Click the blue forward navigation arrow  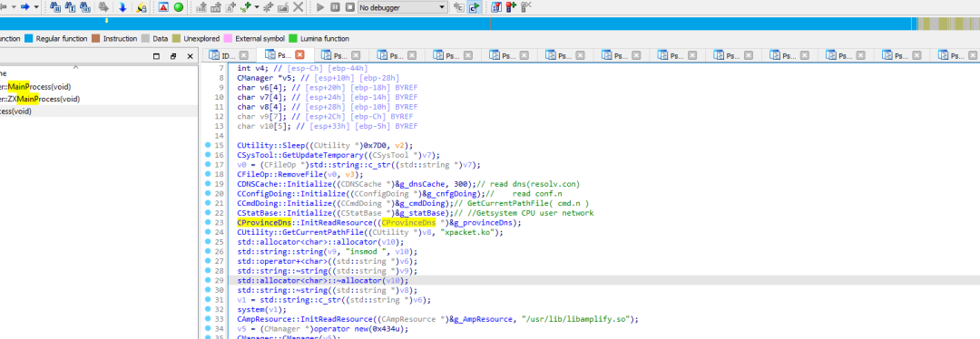[25, 7]
